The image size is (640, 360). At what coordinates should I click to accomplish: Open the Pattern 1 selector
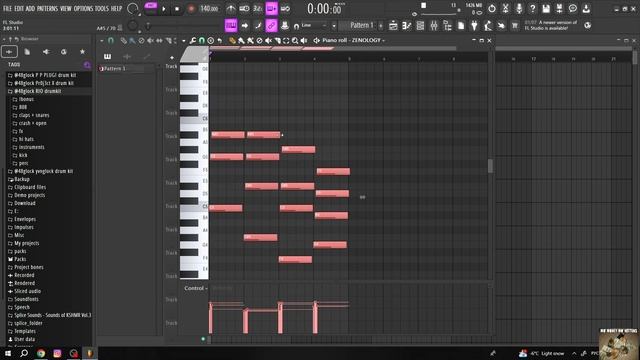361,25
